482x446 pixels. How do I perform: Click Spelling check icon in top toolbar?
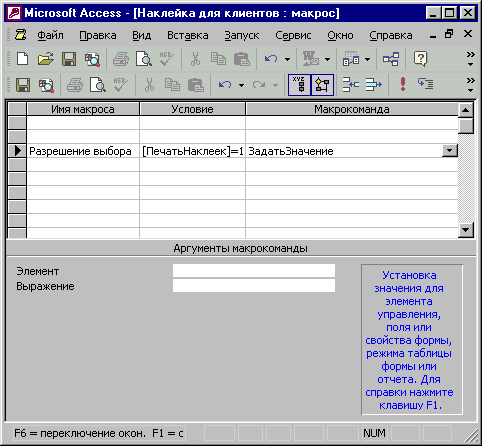(x=166, y=59)
